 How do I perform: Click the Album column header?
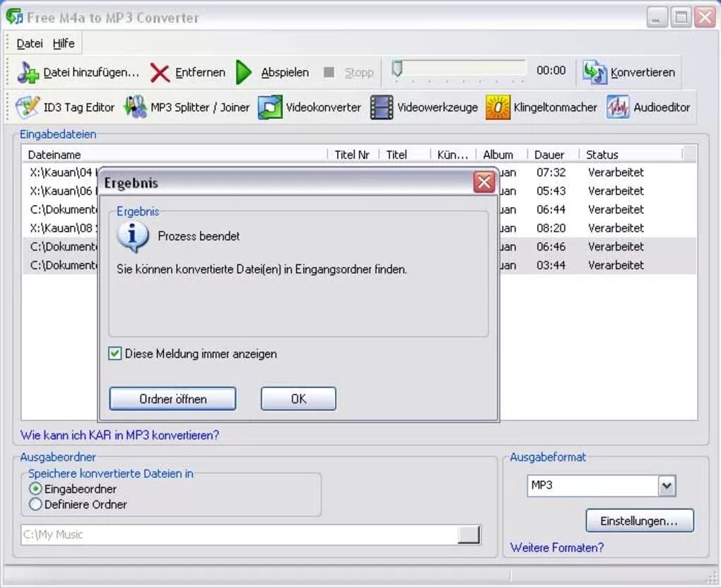[x=501, y=155]
